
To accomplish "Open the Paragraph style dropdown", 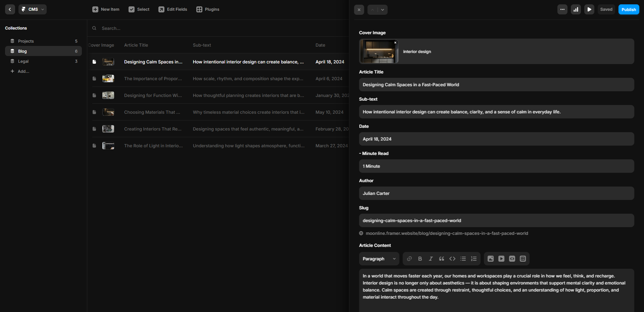I will (379, 259).
